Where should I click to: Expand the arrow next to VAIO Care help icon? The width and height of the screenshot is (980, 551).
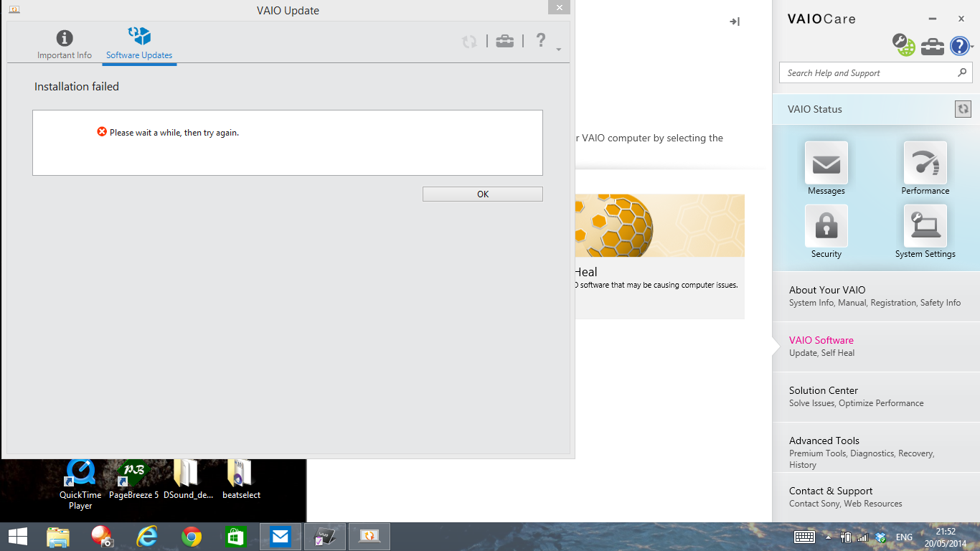[x=972, y=46]
